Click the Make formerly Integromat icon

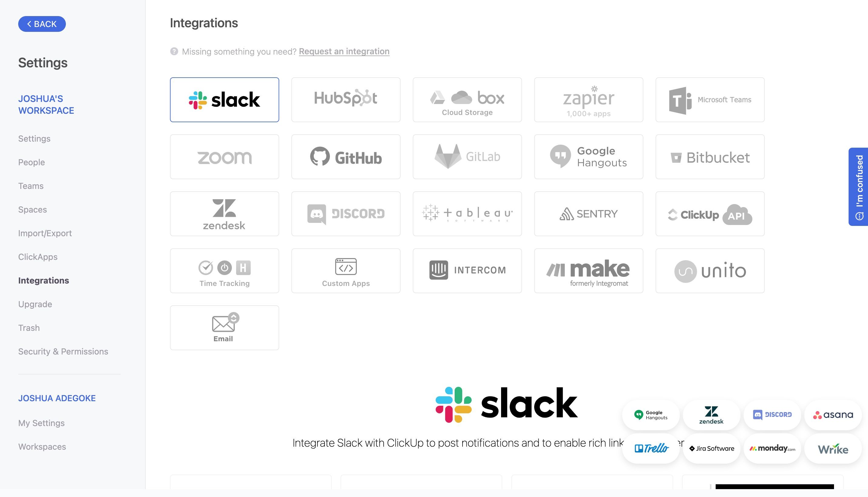click(588, 270)
